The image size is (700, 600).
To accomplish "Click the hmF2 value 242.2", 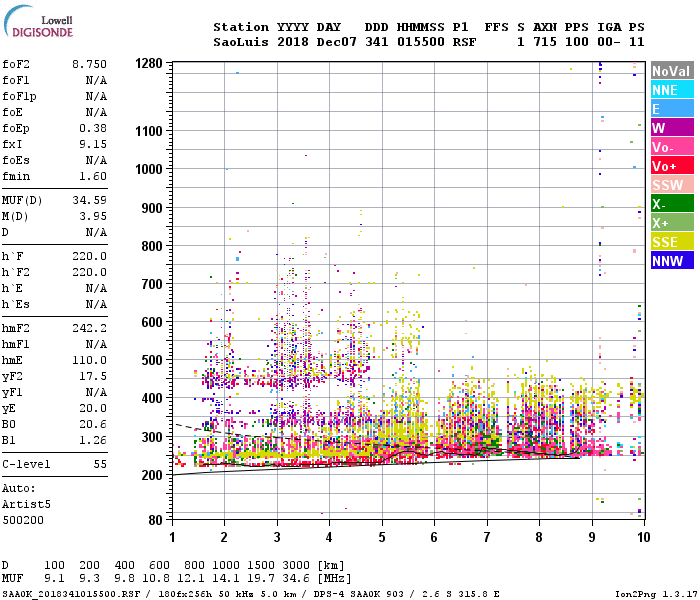I will (x=89, y=329).
